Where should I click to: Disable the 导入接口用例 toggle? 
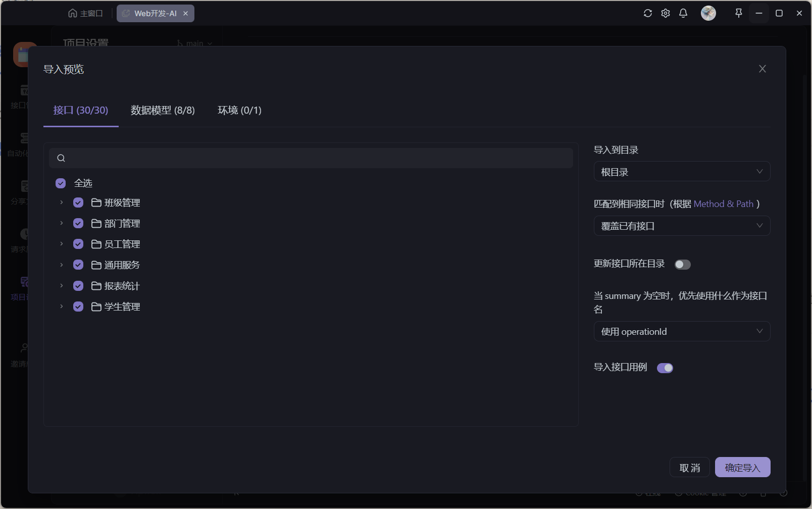(x=665, y=368)
